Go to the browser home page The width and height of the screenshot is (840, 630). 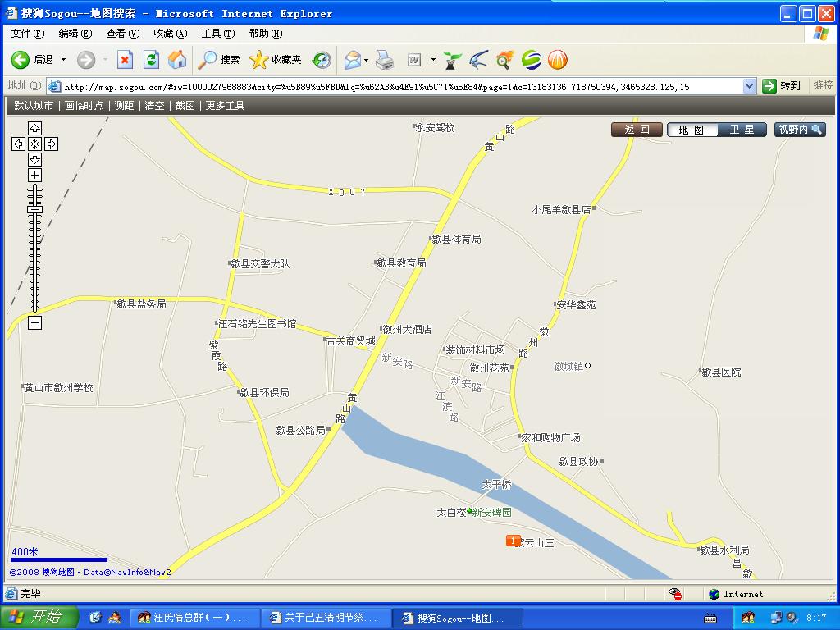(x=176, y=60)
